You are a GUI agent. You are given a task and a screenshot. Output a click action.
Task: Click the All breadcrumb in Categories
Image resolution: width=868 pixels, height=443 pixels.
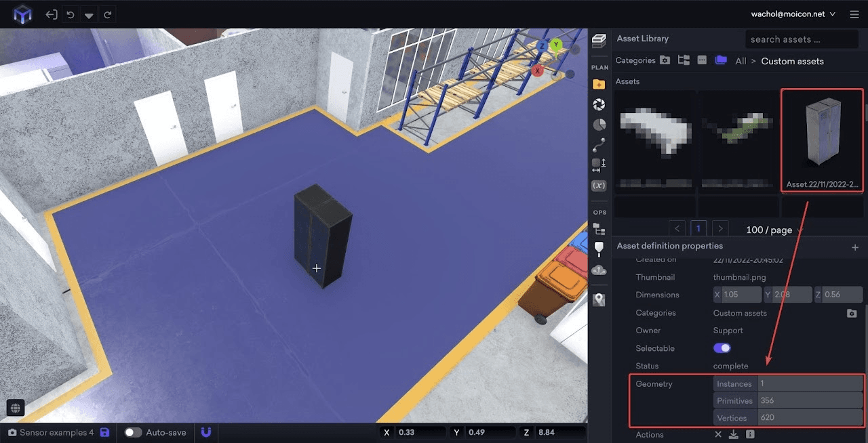(741, 61)
